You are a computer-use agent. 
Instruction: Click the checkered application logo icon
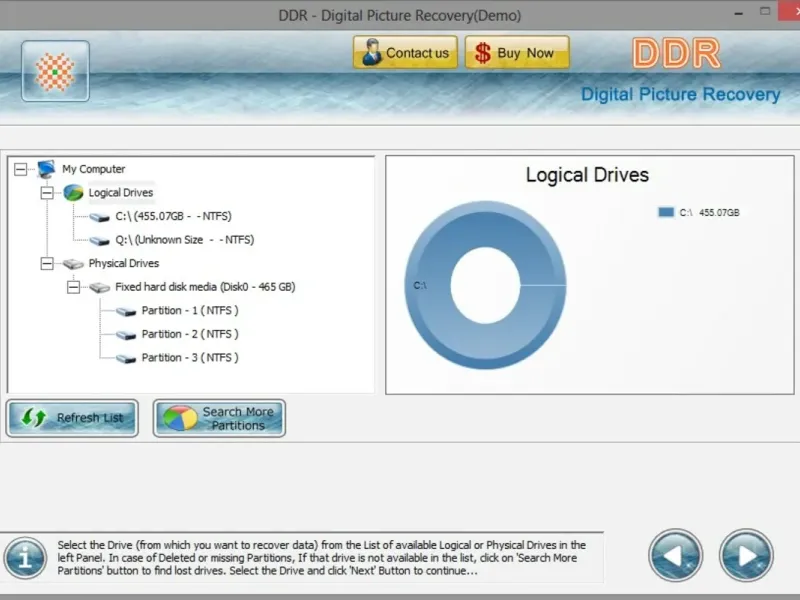click(55, 71)
